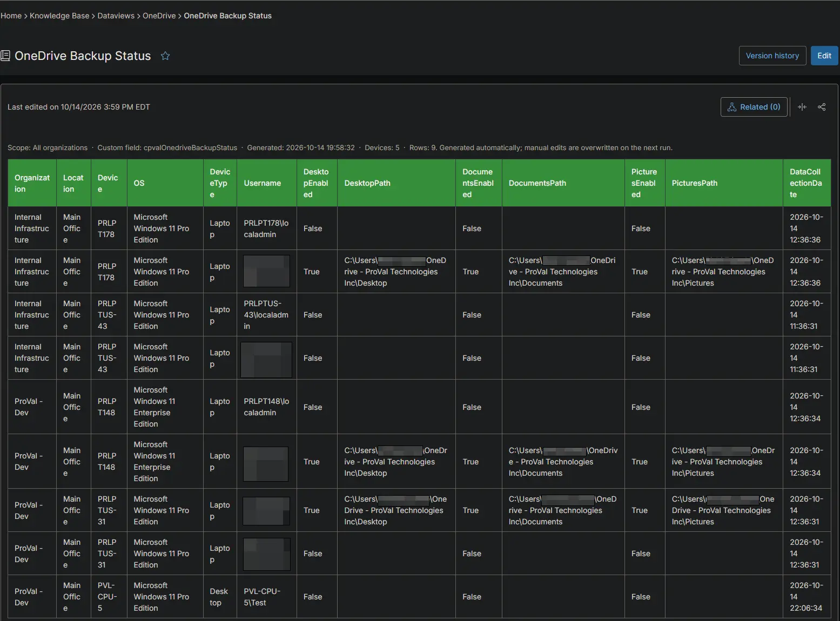Click the OS column header
The height and width of the screenshot is (621, 840).
165,183
